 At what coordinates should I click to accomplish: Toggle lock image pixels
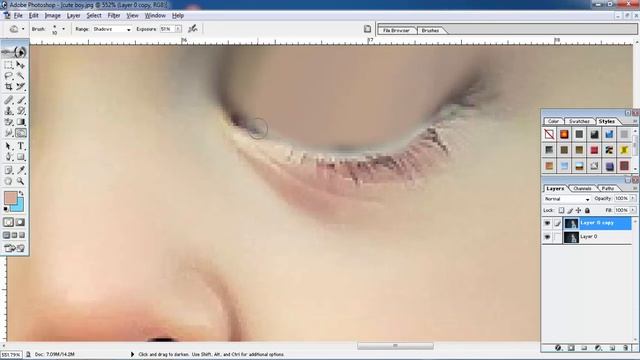570,211
